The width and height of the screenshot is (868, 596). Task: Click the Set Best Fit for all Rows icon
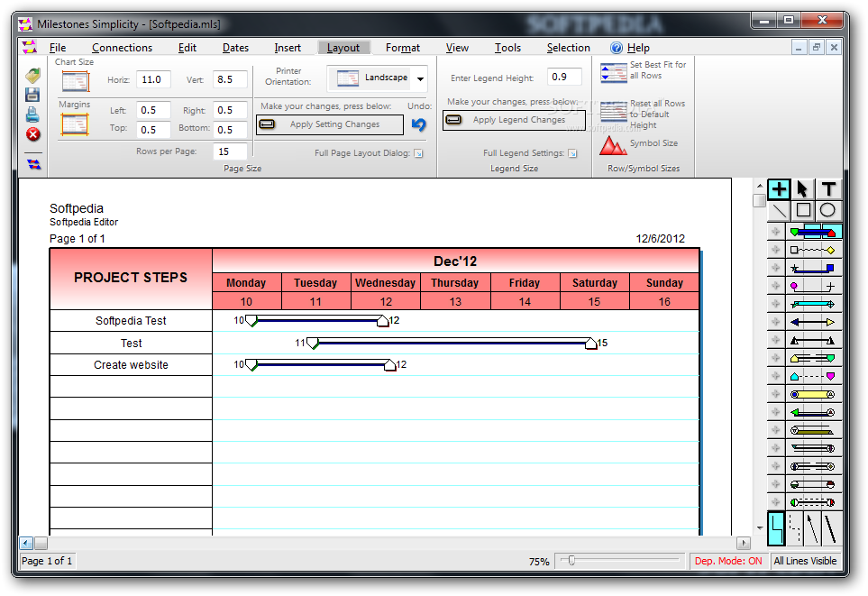point(614,72)
